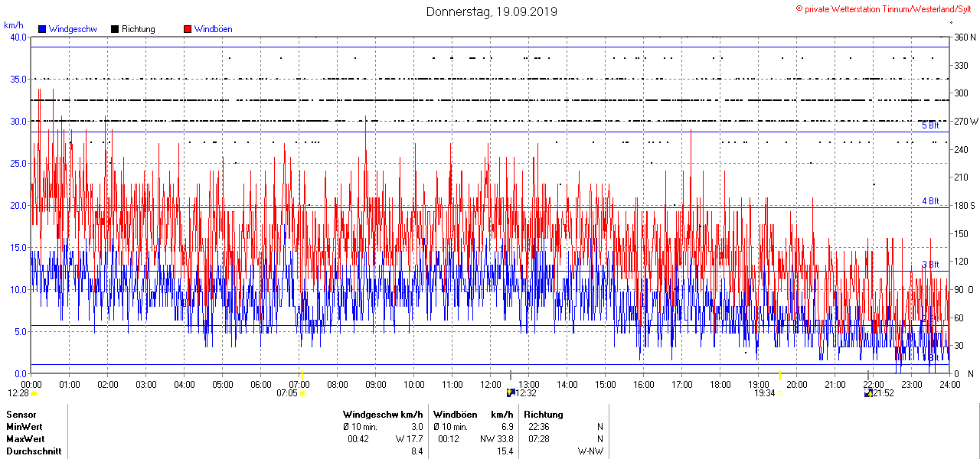The width and height of the screenshot is (980, 459).
Task: Click the W-NW average direction value
Action: [x=590, y=451]
